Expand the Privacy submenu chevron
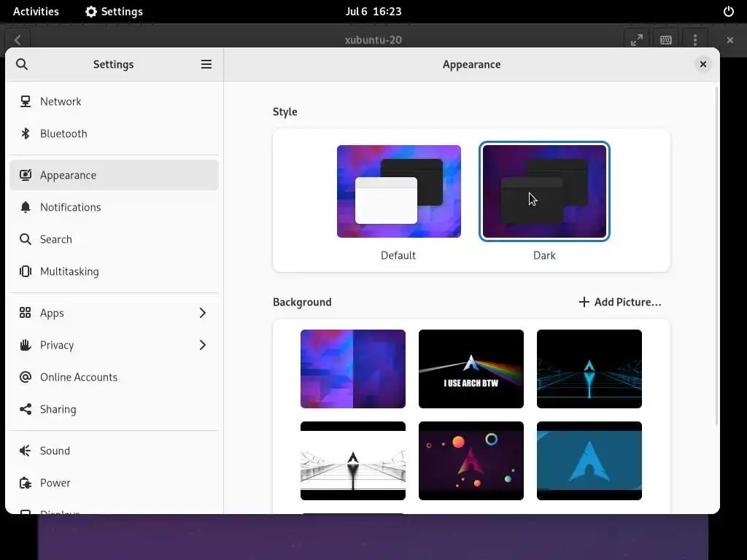This screenshot has height=560, width=747. pyautogui.click(x=203, y=345)
